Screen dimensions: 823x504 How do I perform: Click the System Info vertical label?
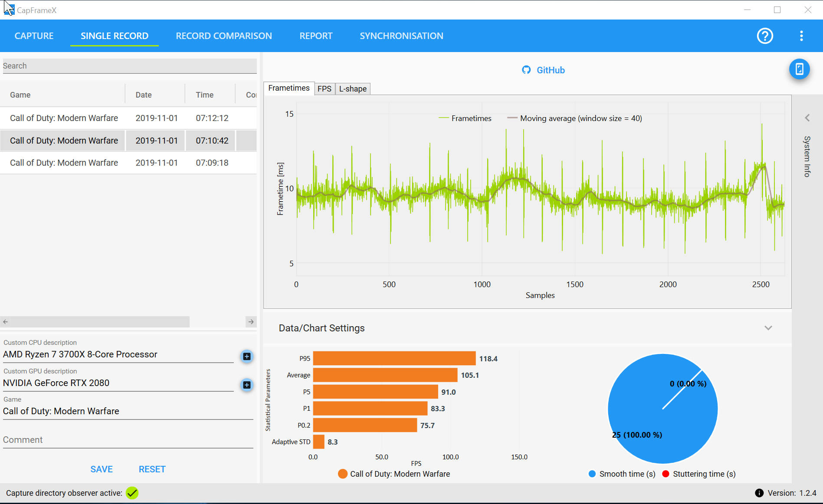point(807,157)
